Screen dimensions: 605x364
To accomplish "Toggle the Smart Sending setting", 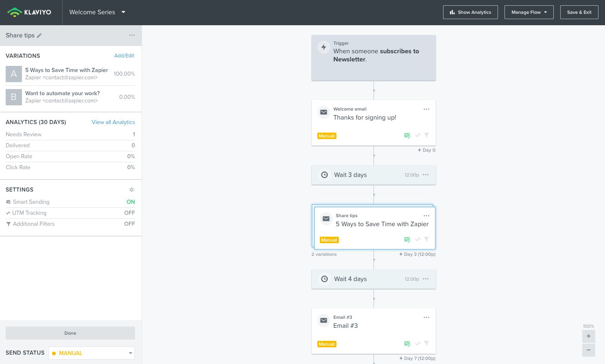I will coord(130,202).
